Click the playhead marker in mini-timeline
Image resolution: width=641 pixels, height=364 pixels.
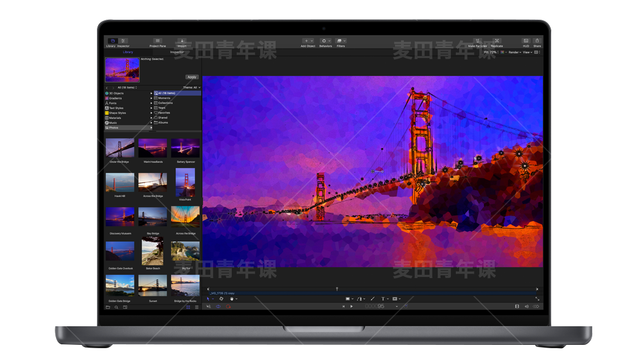point(337,289)
